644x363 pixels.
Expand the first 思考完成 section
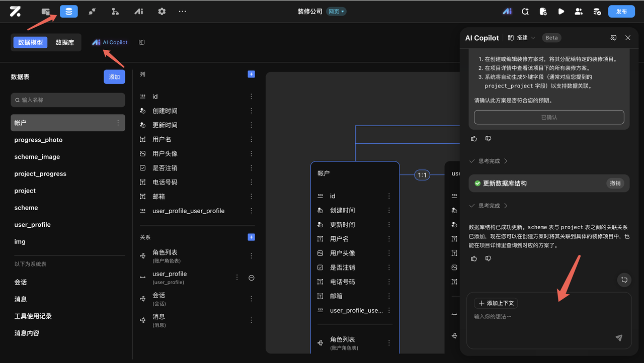click(489, 161)
